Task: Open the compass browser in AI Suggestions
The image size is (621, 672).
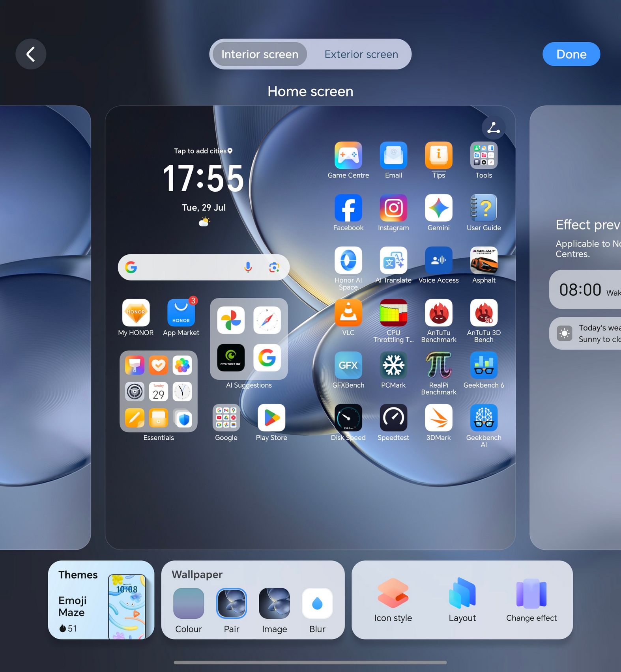Action: [x=267, y=320]
